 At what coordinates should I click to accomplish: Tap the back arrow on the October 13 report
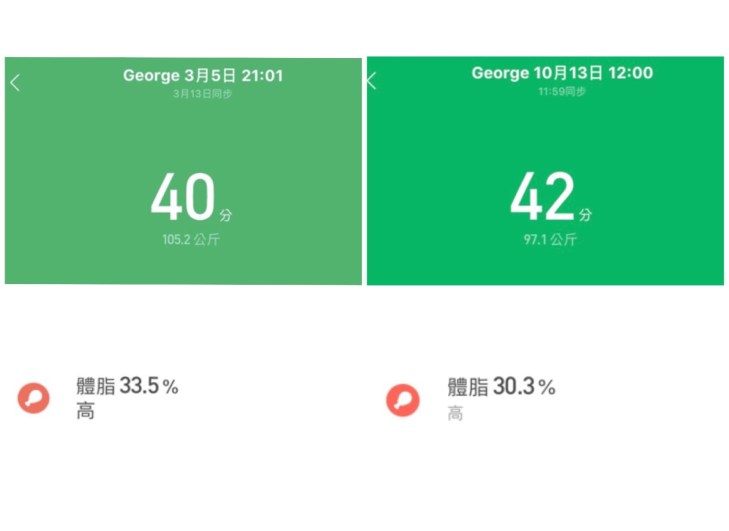[372, 82]
